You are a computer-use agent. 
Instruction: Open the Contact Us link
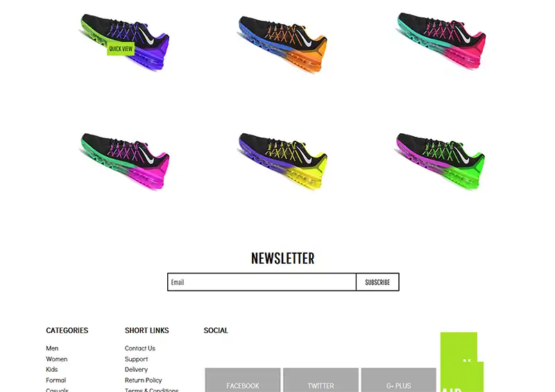click(140, 348)
